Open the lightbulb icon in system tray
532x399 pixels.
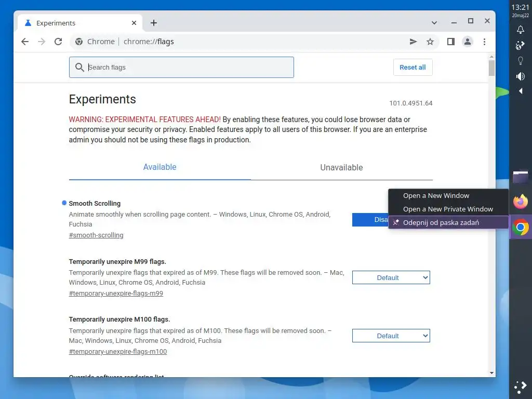click(x=520, y=61)
